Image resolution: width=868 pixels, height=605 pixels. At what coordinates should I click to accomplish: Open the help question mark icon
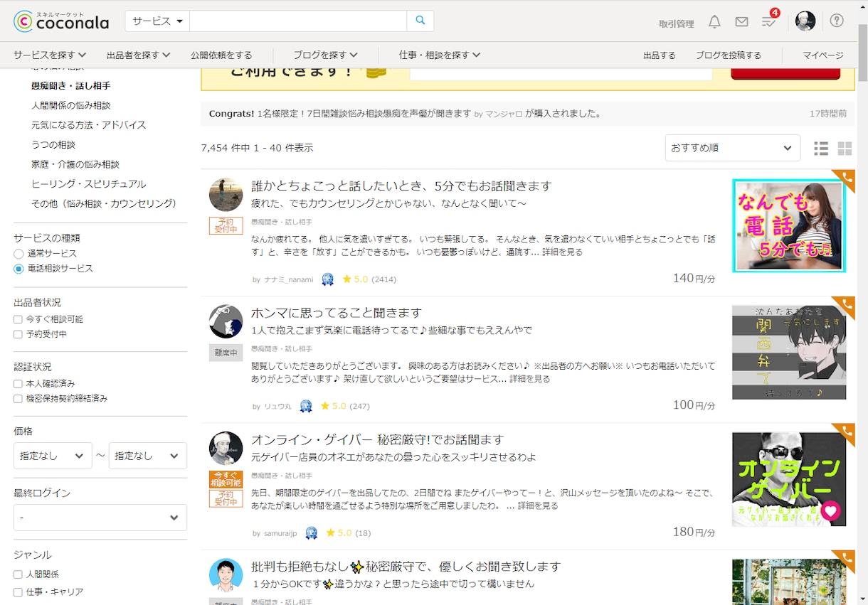pos(837,21)
